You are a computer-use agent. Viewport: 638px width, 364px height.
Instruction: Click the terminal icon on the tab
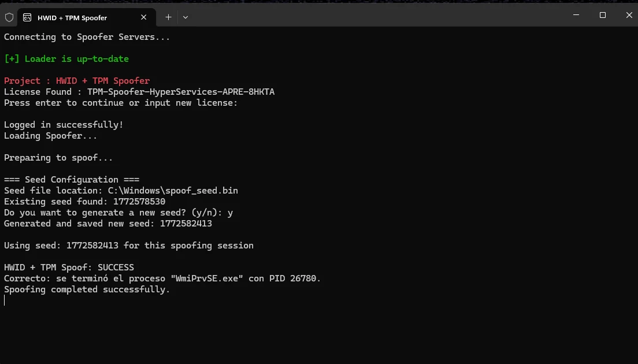click(x=27, y=17)
